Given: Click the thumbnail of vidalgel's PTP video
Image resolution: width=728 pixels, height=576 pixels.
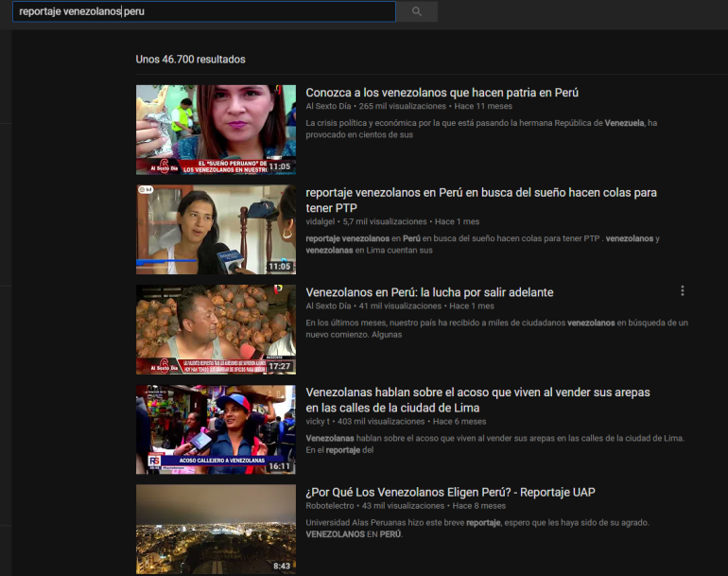Looking at the screenshot, I should [x=216, y=229].
